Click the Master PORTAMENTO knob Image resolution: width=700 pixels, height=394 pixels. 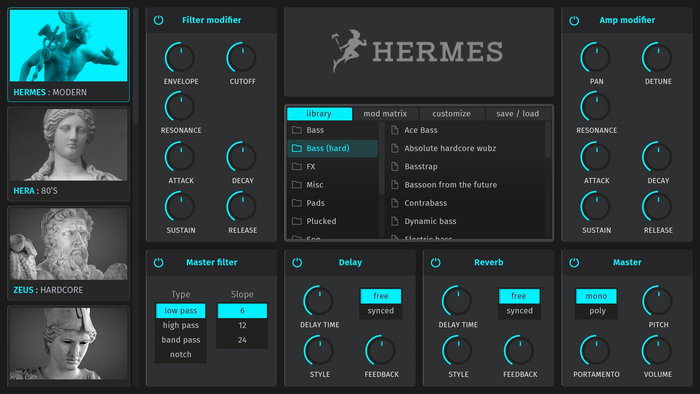click(x=596, y=351)
